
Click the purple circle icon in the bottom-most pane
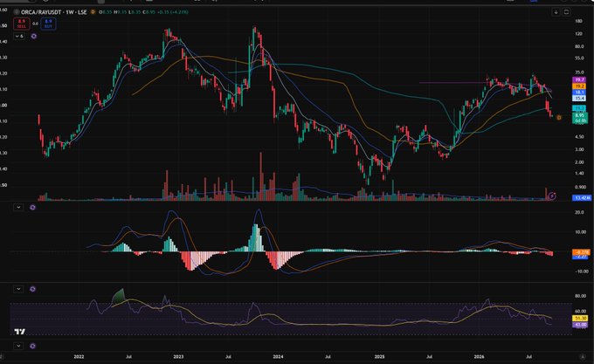[33, 346]
